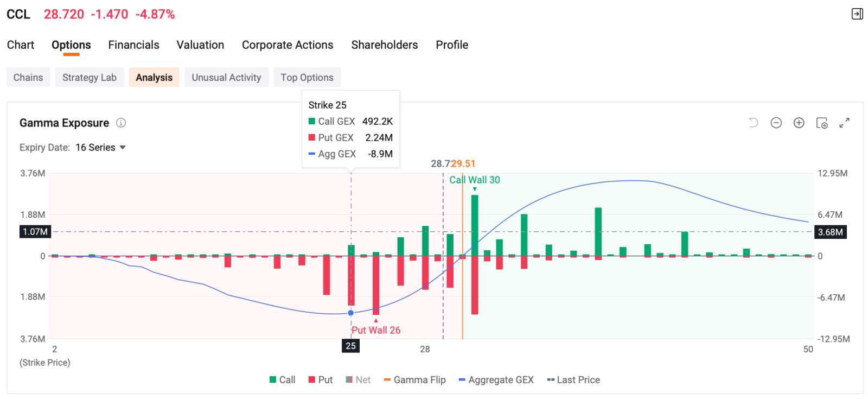Click the Call GEX 492.2K tooltip row
Image resolution: width=868 pixels, height=399 pixels.
coord(350,121)
